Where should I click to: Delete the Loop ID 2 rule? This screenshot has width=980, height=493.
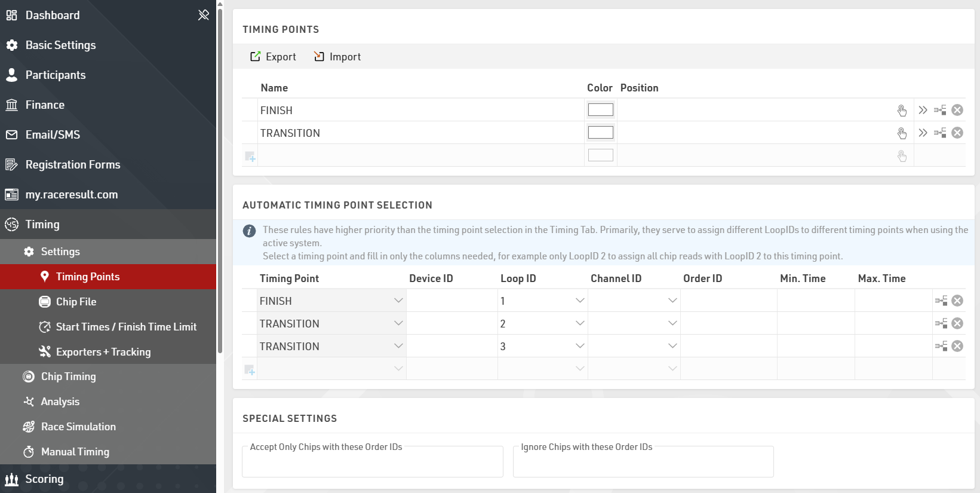coord(957,324)
